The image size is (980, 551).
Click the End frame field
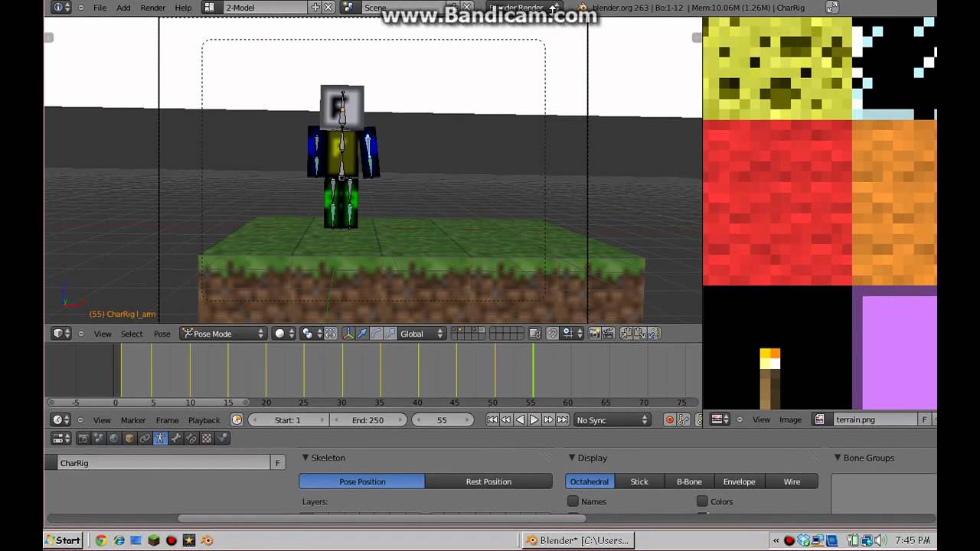click(367, 420)
